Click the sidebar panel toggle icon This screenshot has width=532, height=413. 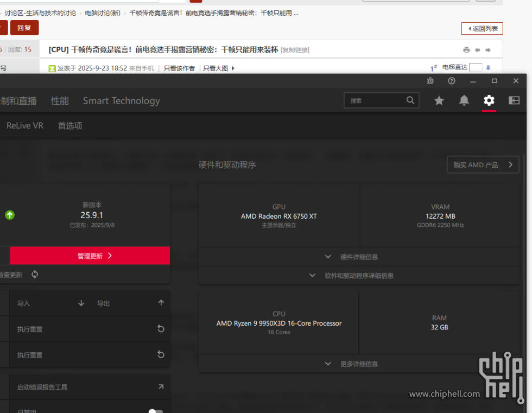[x=514, y=100]
